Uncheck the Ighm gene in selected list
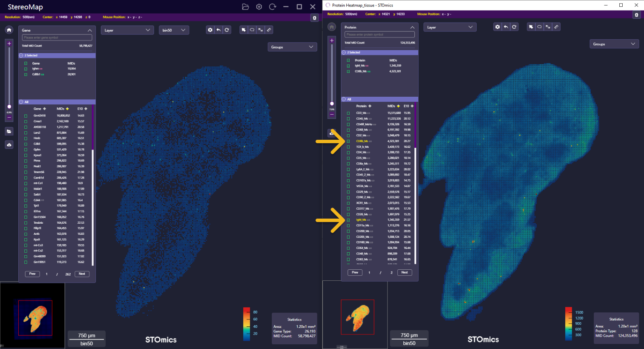Screen dimensions: 644x349 (x=26, y=69)
